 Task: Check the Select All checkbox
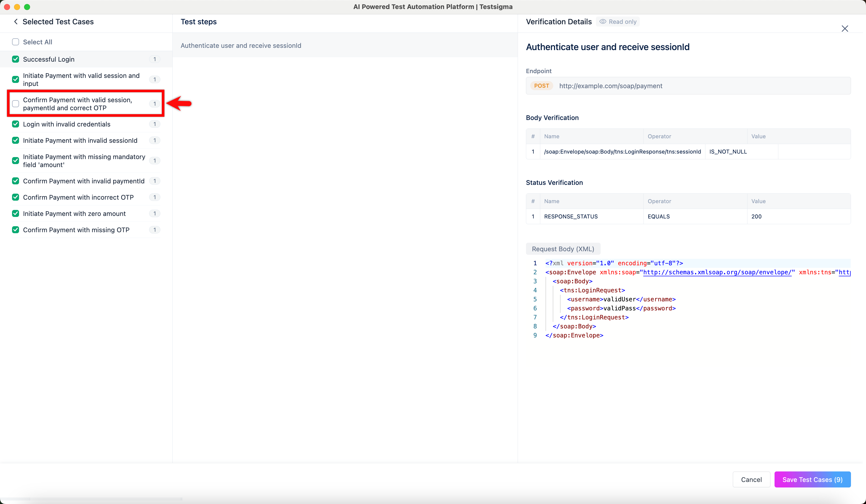tap(16, 42)
